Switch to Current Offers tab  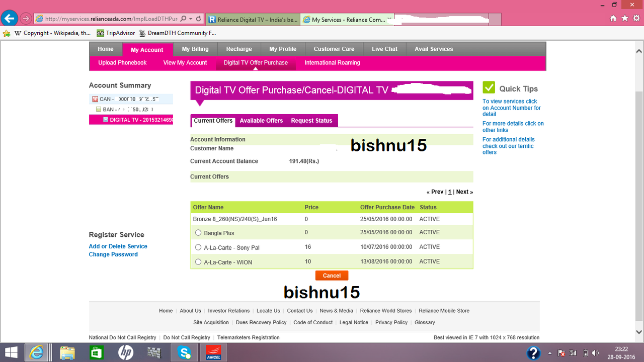[213, 121]
